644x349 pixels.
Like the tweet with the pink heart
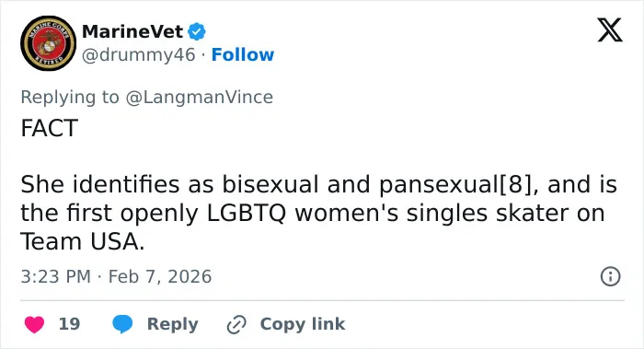[x=35, y=324]
